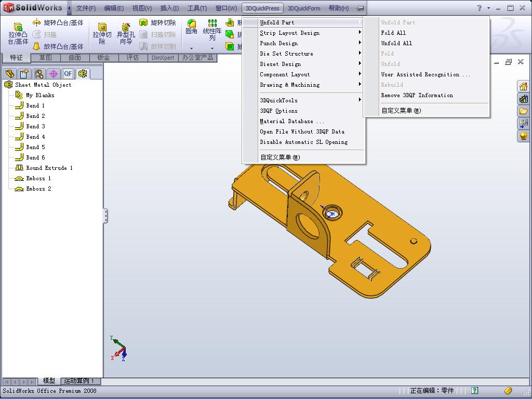Click the 圆角 fillet tool

click(x=191, y=27)
